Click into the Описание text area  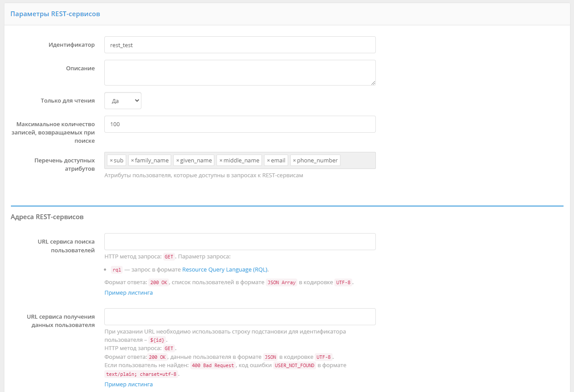[x=240, y=72]
